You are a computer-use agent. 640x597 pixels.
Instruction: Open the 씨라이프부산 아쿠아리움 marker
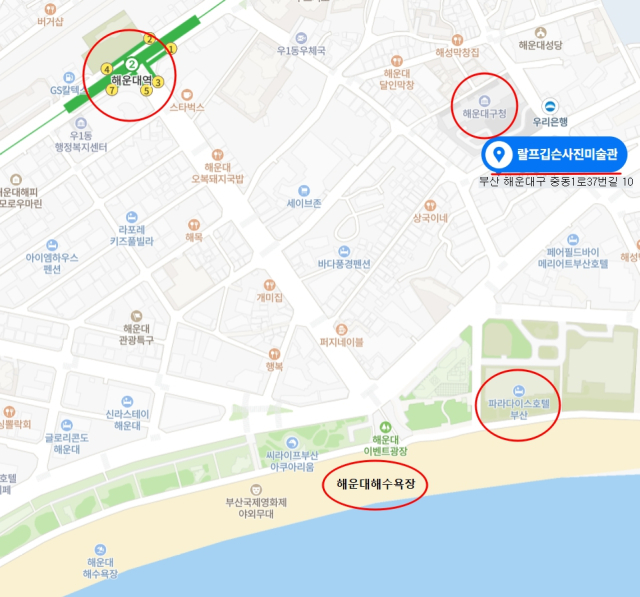point(292,443)
